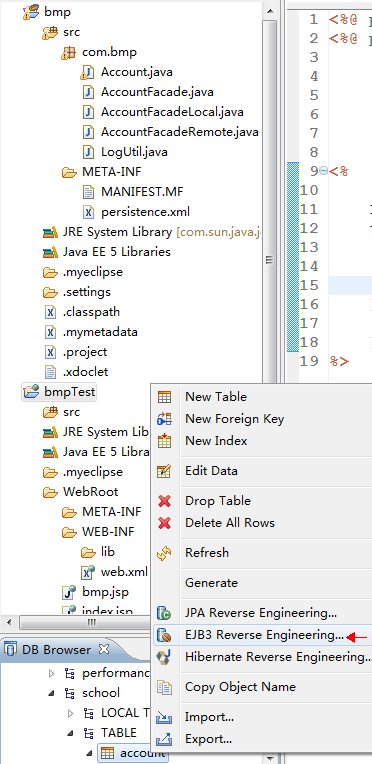Click the New Foreign Key icon
372x764 pixels.
[x=164, y=419]
